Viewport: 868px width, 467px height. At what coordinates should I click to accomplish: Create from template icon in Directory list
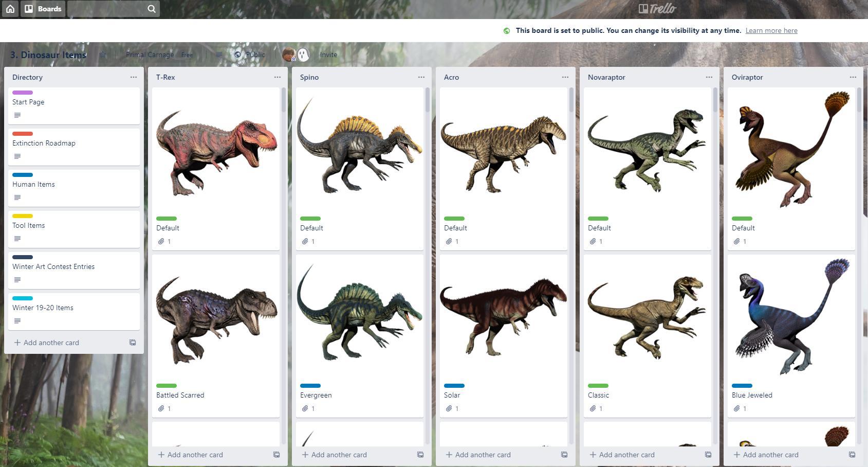point(133,343)
